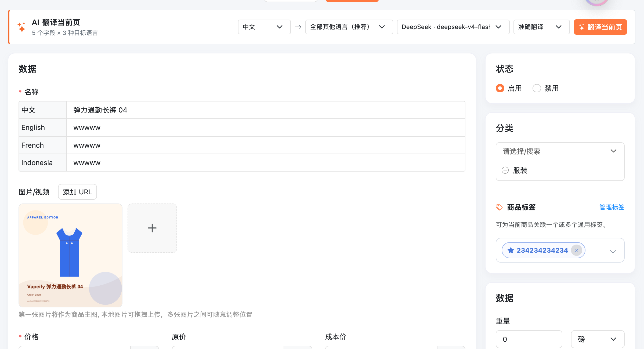Open the 管理标签 link
The height and width of the screenshot is (349, 644).
click(612, 207)
